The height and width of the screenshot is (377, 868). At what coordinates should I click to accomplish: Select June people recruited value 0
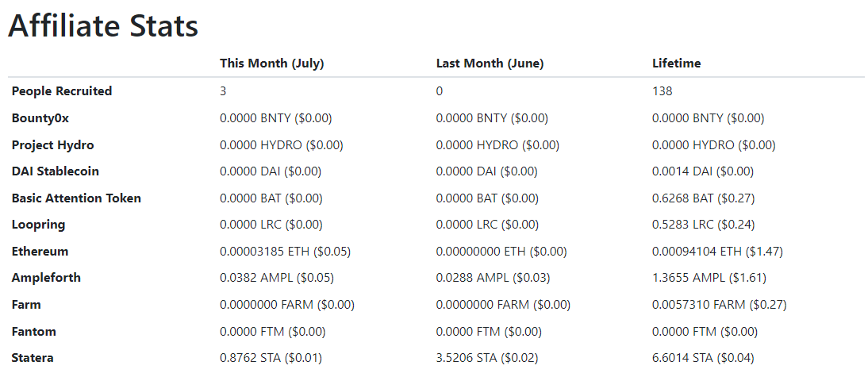coord(440,90)
